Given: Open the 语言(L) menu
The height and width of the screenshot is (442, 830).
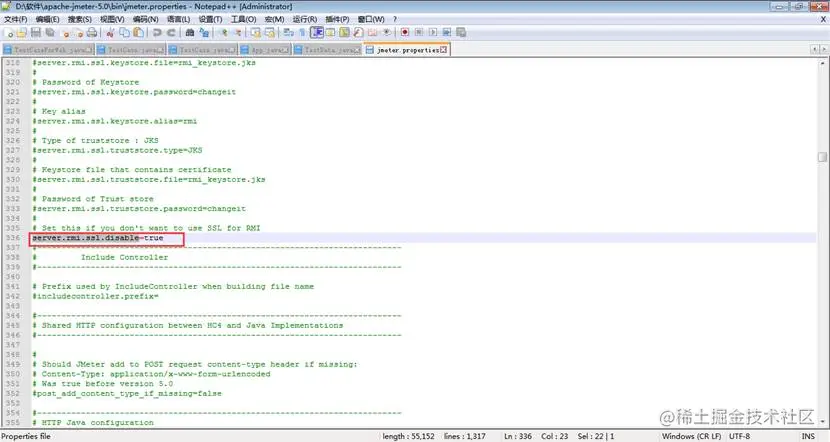Looking at the screenshot, I should 178,19.
